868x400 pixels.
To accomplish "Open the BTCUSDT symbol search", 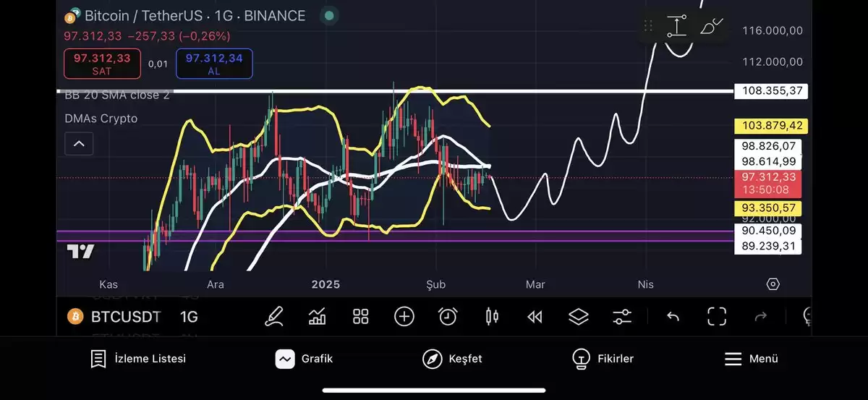I will click(125, 317).
